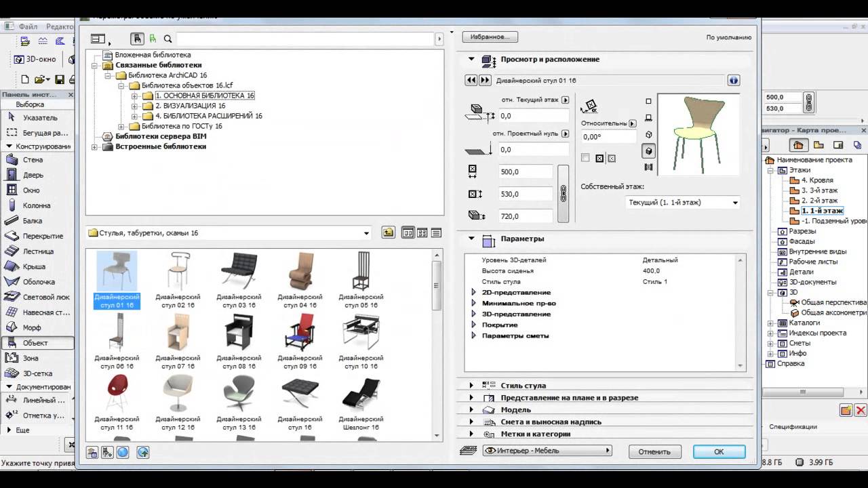
Task: Open the Стулья, табуретки, скамьи 16 folder dropdown
Action: coord(229,233)
